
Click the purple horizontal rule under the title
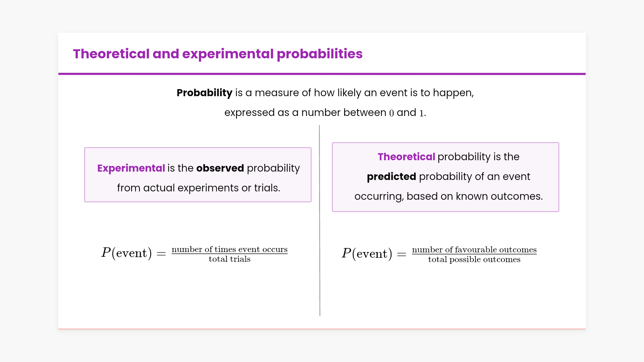pos(322,74)
